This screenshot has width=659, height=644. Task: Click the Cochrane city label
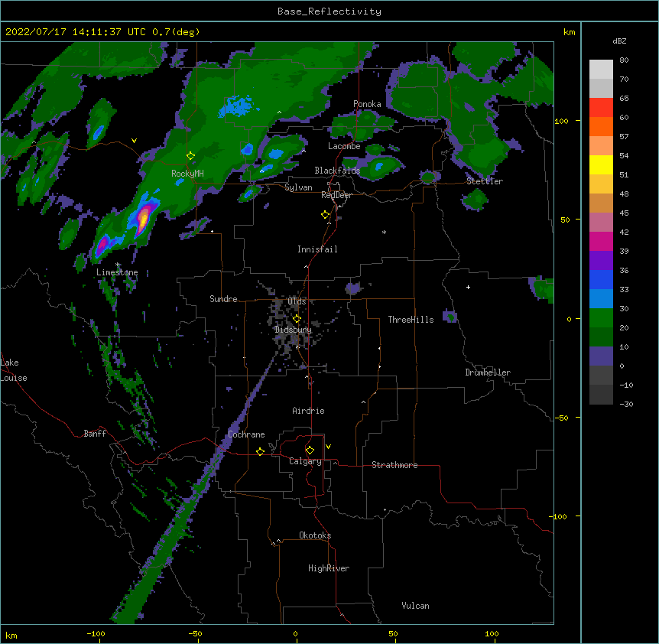(246, 434)
